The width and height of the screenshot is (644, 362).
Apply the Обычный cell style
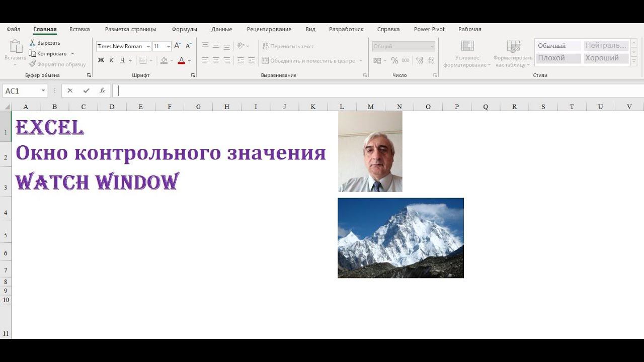558,46
